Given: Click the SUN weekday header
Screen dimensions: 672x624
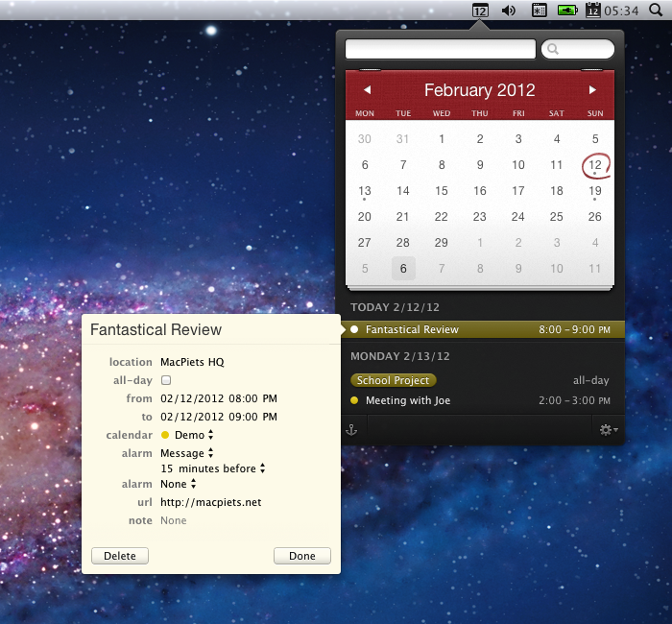Looking at the screenshot, I should pyautogui.click(x=595, y=113).
